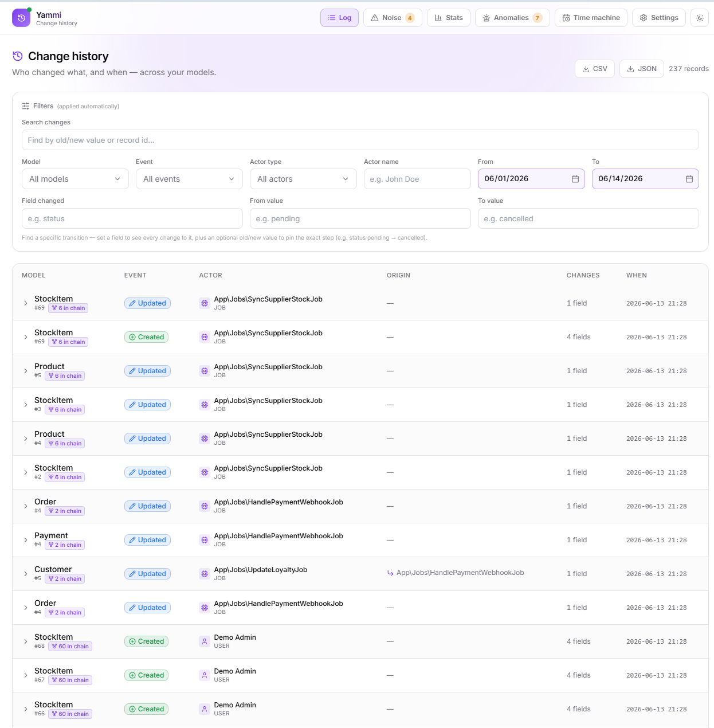Click the Filters sliders icon
This screenshot has height=728, width=714.
[26, 106]
